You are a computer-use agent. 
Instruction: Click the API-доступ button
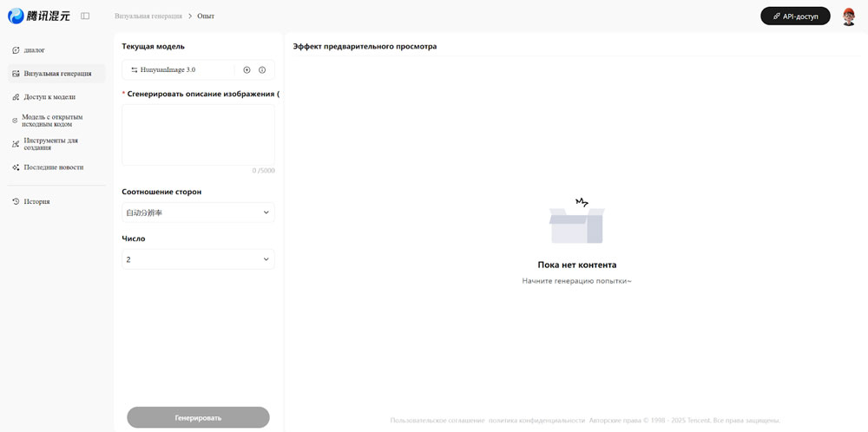pyautogui.click(x=795, y=16)
